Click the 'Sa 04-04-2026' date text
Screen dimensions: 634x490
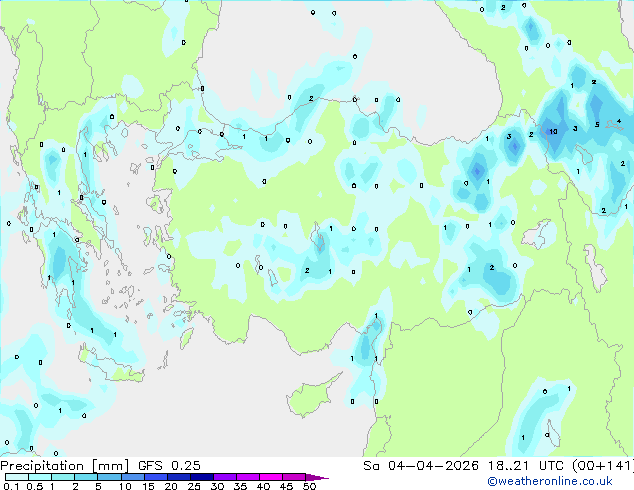tap(421, 466)
